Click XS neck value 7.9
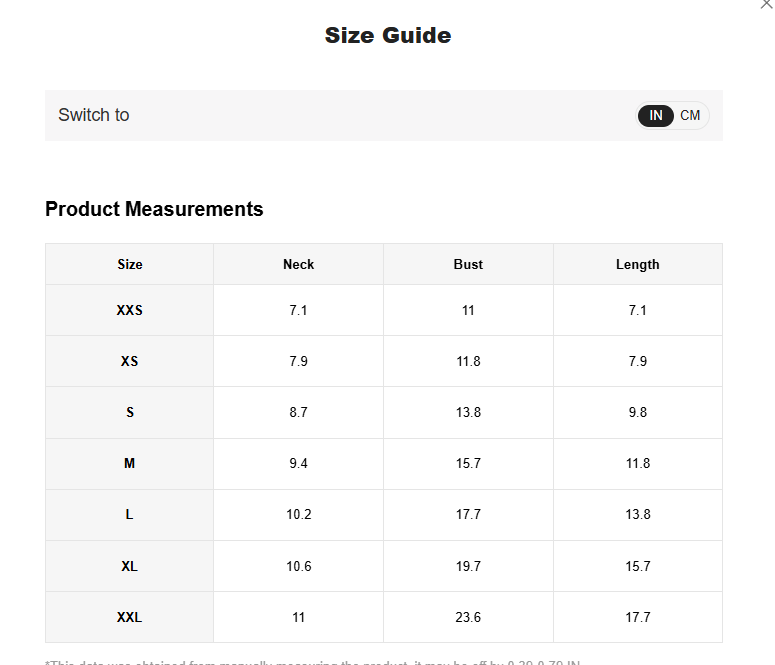Viewport: 775px width, 665px height. click(x=299, y=361)
